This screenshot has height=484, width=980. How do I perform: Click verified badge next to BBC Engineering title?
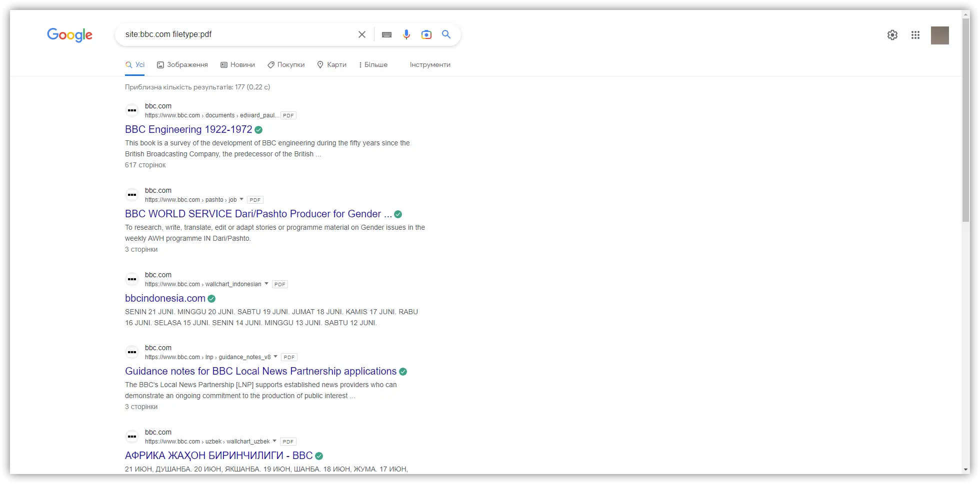pyautogui.click(x=258, y=130)
